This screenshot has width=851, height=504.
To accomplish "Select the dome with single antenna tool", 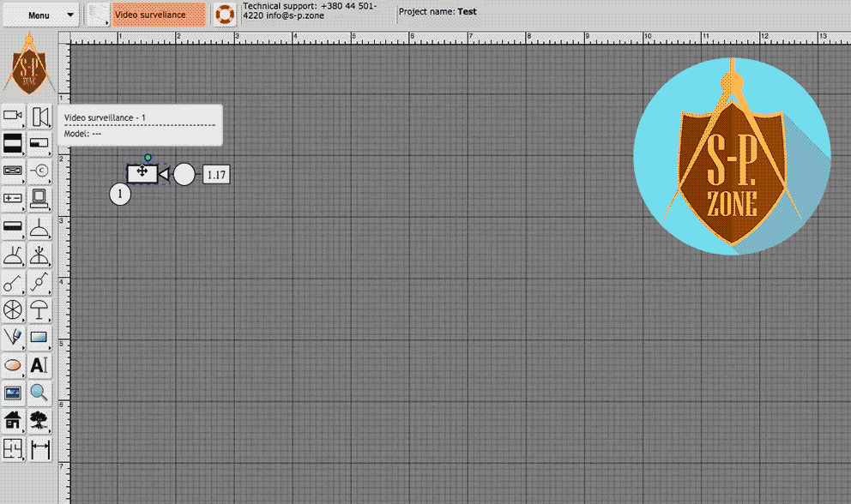I will click(39, 226).
